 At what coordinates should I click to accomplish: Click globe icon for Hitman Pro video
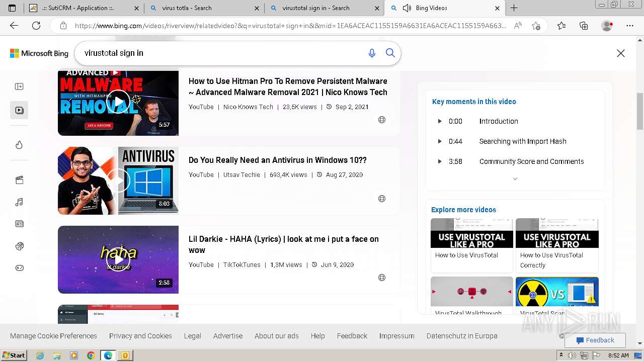[x=382, y=120]
